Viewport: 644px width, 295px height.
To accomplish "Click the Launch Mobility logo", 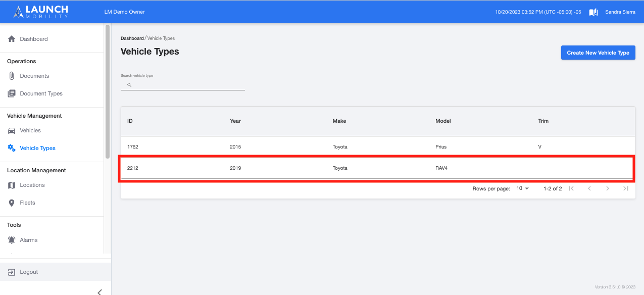I will pyautogui.click(x=40, y=11).
